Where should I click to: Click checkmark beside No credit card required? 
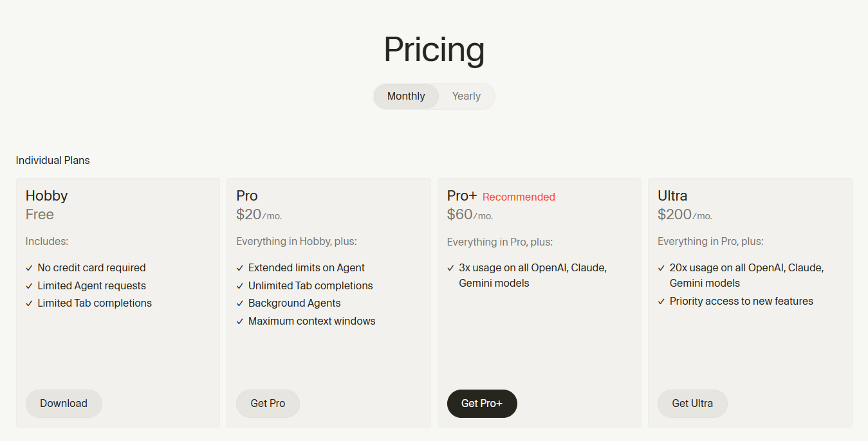click(x=29, y=268)
